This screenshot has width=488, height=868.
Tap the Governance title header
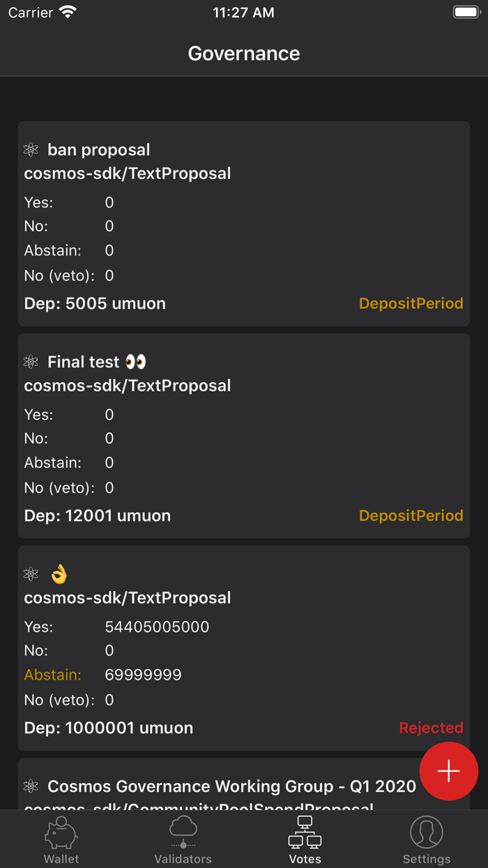pyautogui.click(x=243, y=53)
